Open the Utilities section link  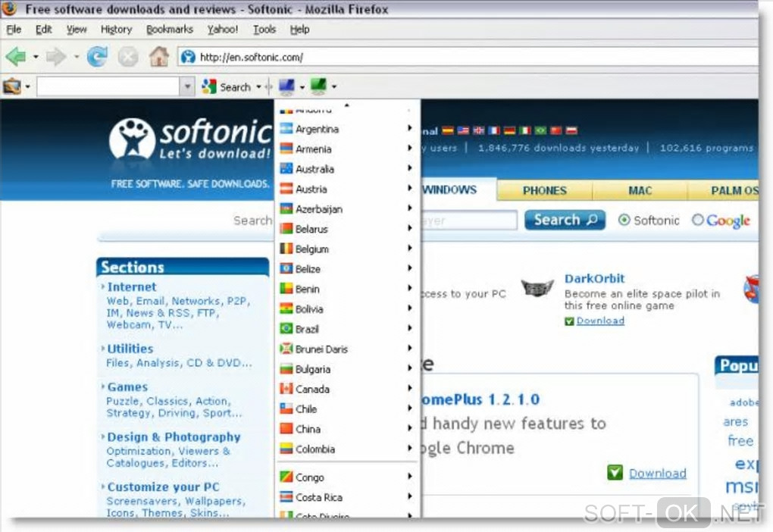pos(130,349)
